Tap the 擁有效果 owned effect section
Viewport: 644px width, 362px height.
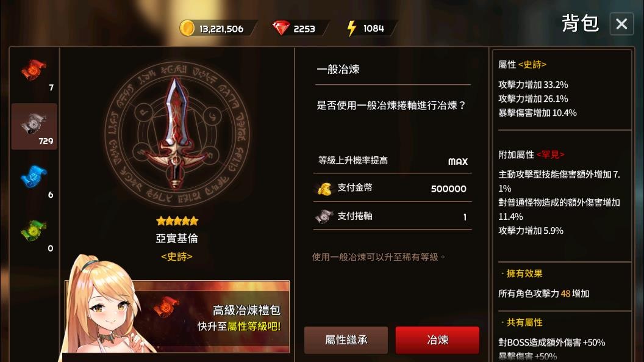522,273
